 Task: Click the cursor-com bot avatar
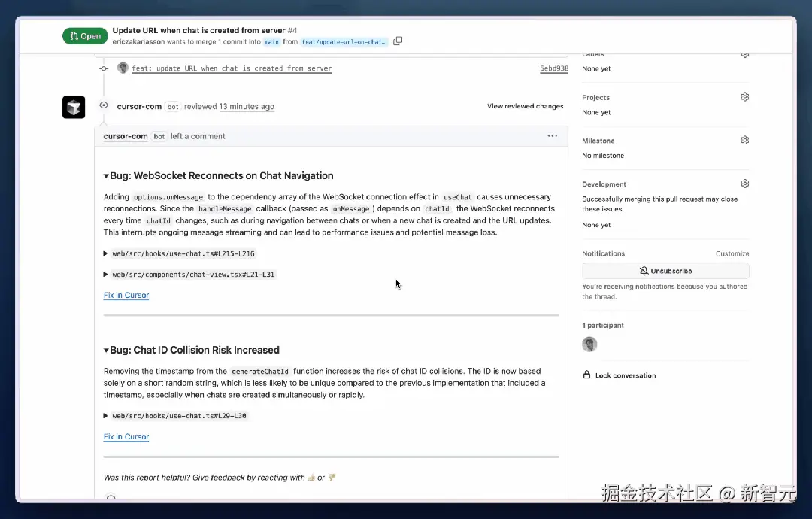coord(74,108)
